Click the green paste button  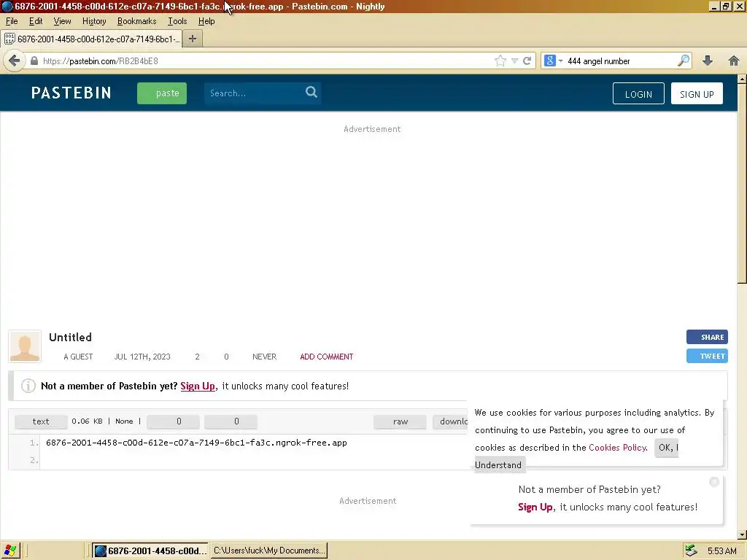(x=162, y=93)
